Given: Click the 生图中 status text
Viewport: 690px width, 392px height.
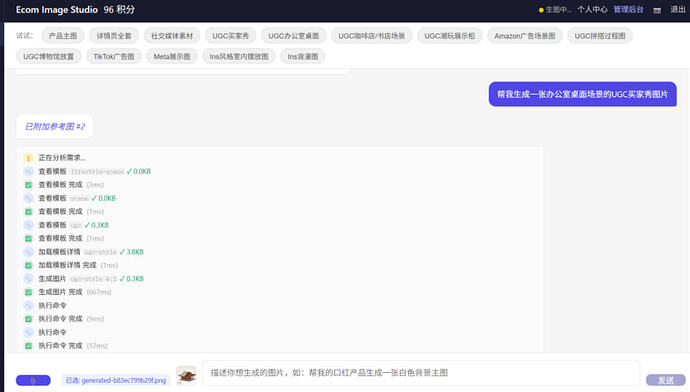Looking at the screenshot, I should [558, 10].
